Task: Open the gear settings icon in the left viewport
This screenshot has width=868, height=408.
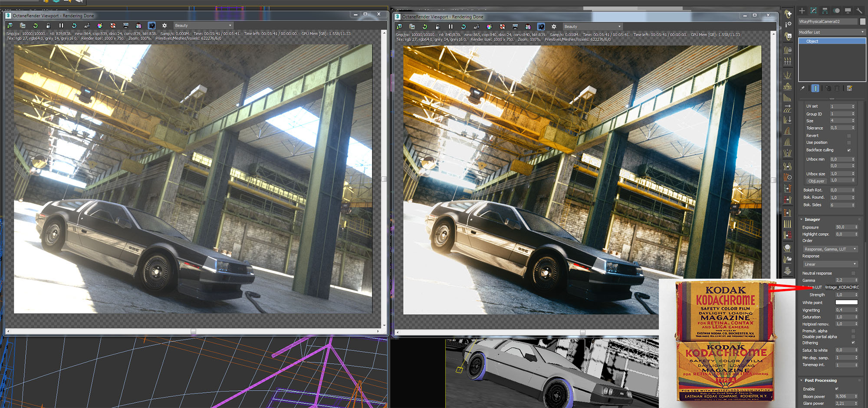Action: click(x=164, y=26)
